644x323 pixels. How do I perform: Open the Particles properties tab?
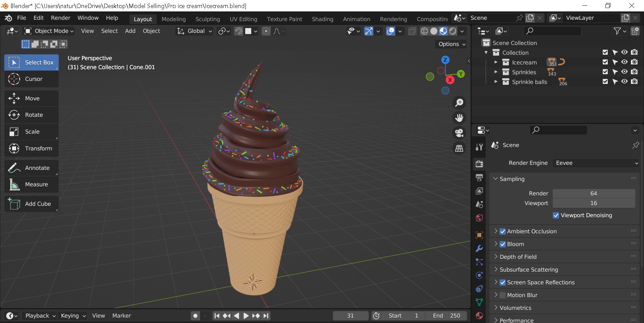click(x=479, y=262)
